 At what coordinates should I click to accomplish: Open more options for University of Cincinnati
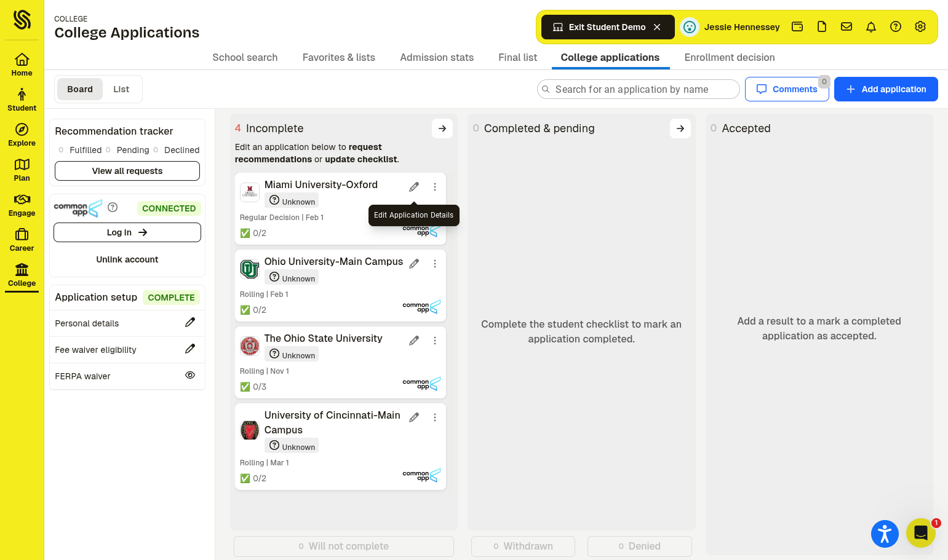coord(435,417)
